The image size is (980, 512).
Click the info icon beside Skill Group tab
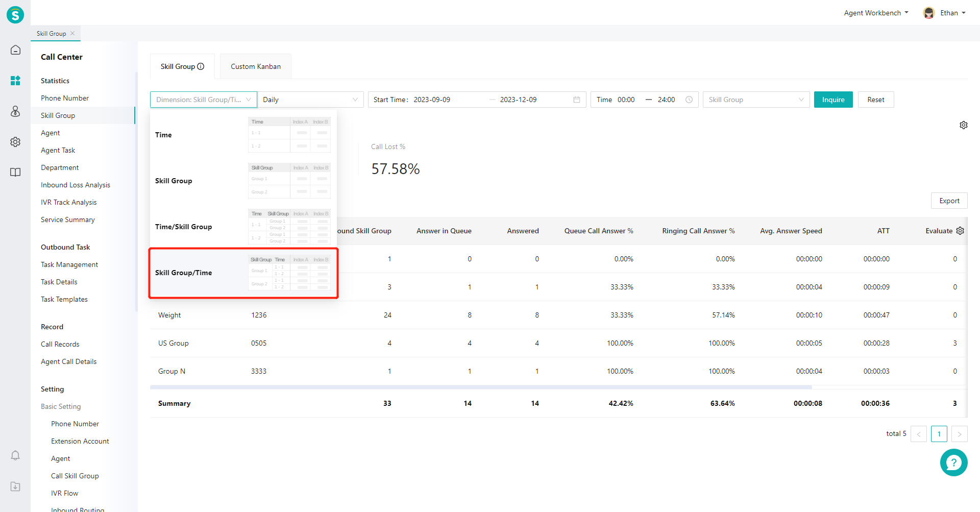[x=201, y=66]
